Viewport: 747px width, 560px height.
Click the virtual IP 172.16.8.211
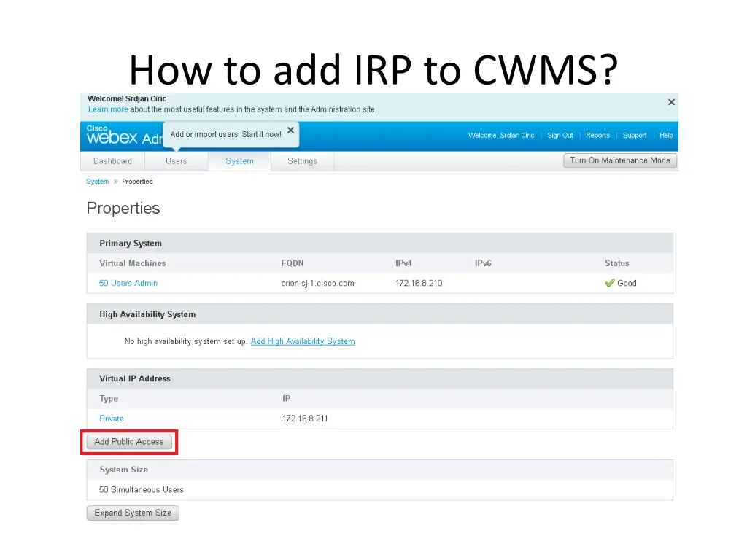[x=305, y=419]
